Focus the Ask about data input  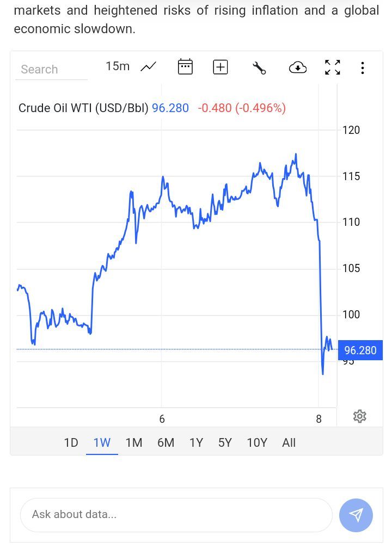[x=176, y=514]
